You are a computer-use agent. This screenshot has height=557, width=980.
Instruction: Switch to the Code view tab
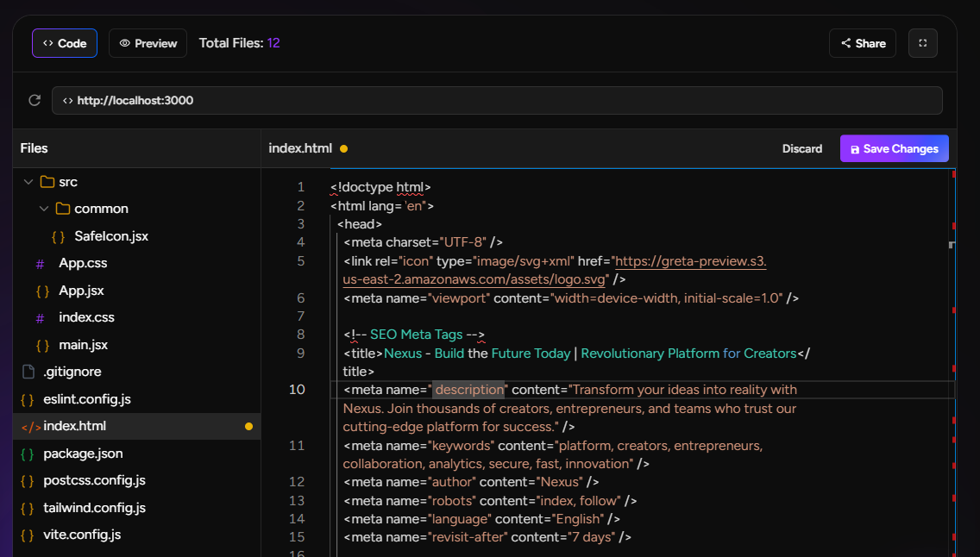click(65, 43)
